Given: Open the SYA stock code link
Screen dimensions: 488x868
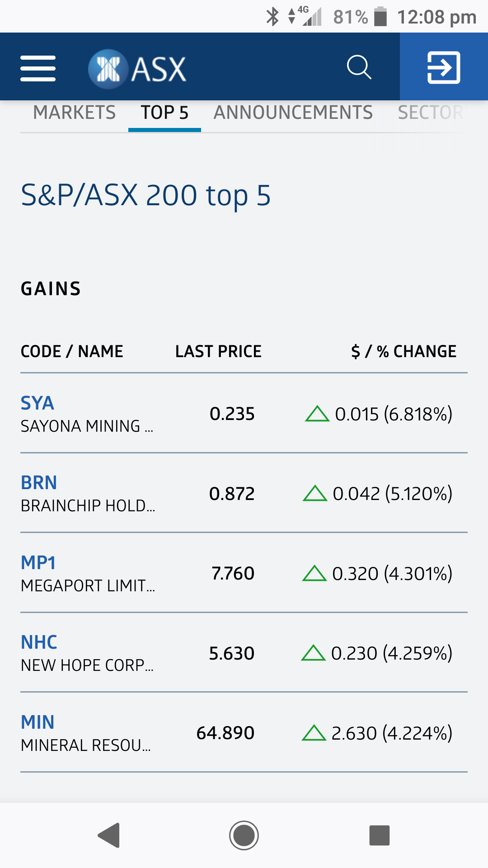Looking at the screenshot, I should [38, 403].
